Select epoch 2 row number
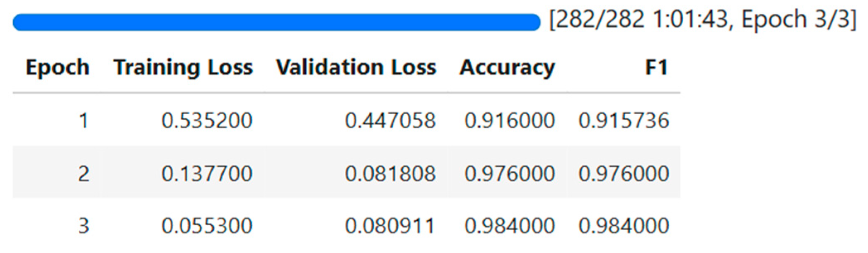 tap(83, 173)
